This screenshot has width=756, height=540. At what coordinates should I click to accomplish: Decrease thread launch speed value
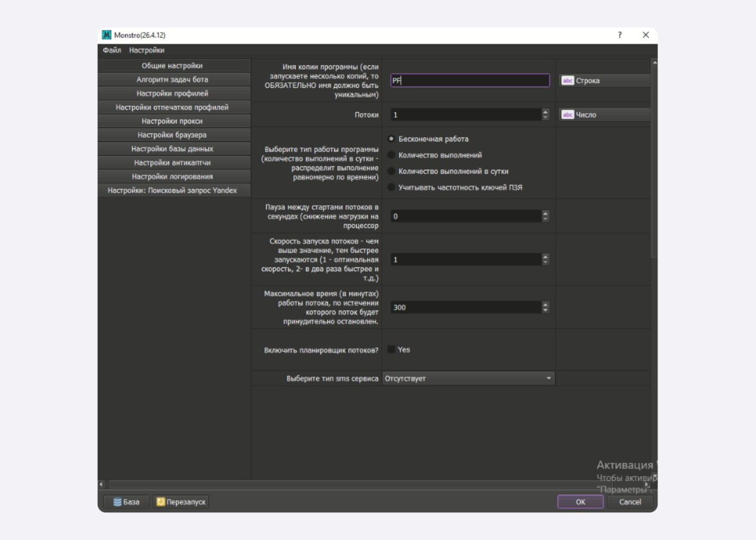point(545,263)
